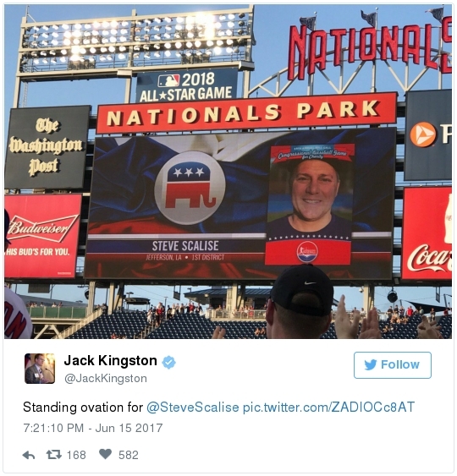457x476 pixels.
Task: Click the Republican elephant logo on scoreboard
Action: tap(190, 188)
